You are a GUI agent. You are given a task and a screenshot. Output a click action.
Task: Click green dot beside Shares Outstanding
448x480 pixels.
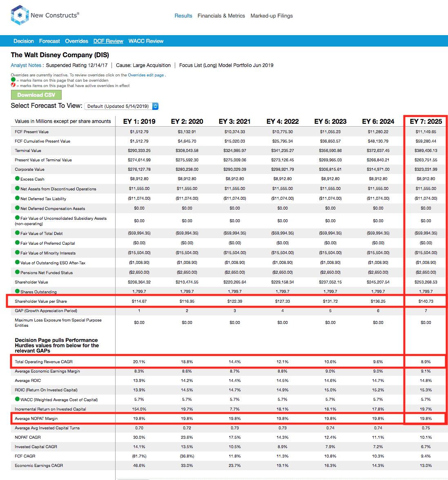point(17,291)
